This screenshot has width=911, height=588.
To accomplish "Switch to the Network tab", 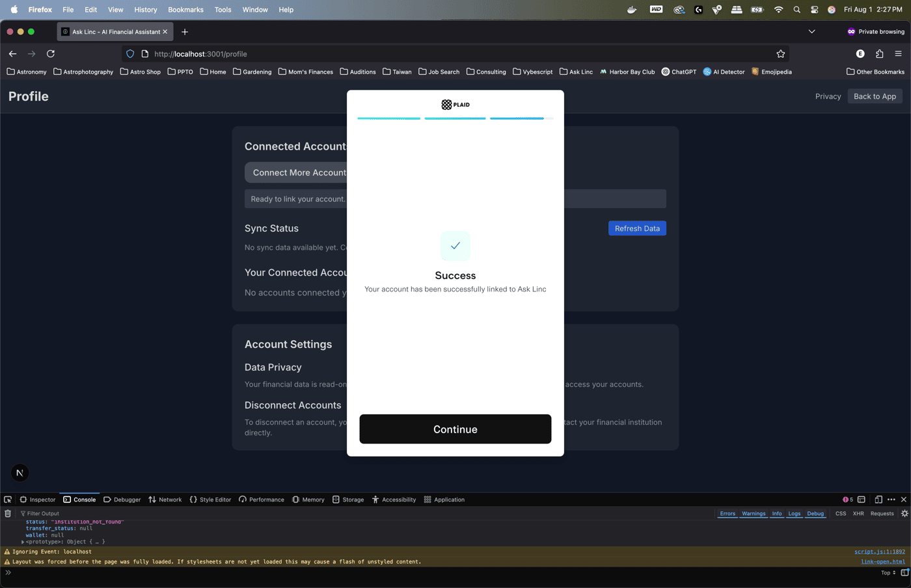I will (x=165, y=500).
